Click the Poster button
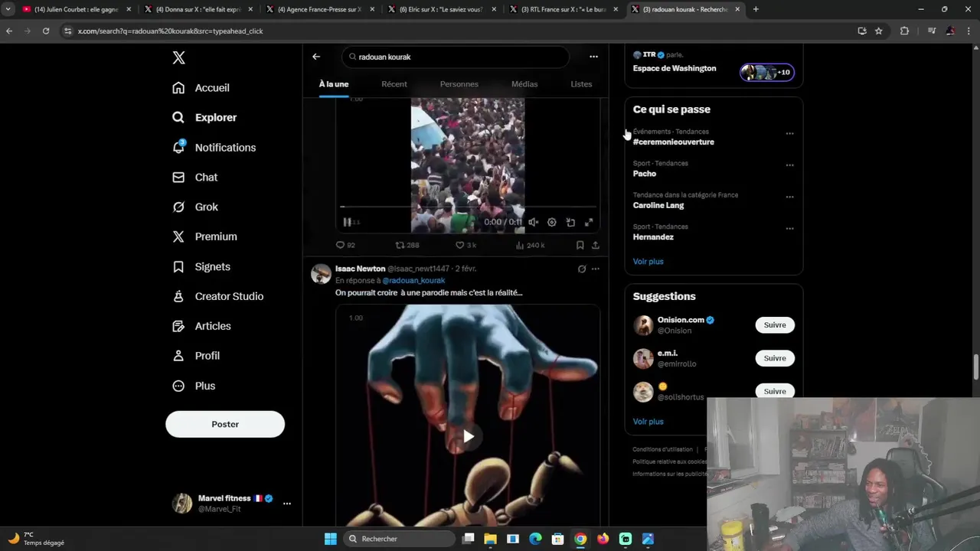 point(225,424)
